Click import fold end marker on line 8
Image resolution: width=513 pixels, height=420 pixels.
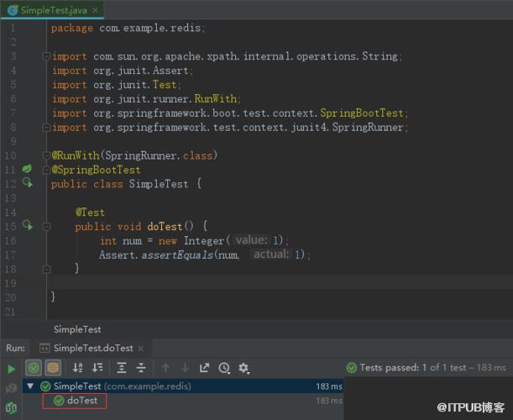tap(46, 128)
